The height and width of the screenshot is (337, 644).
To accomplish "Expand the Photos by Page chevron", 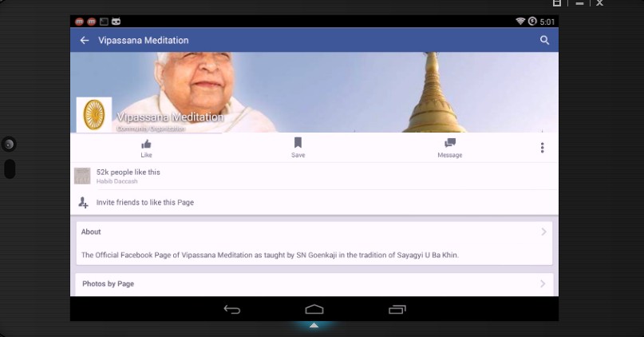I will pos(543,283).
